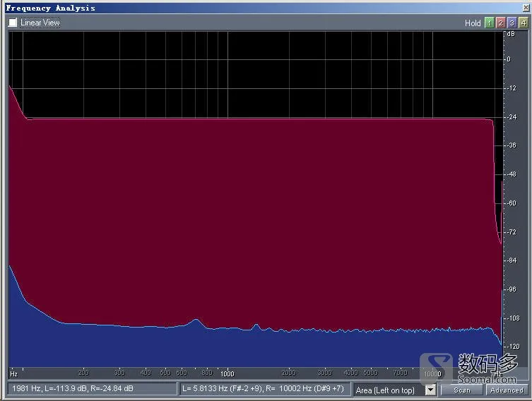Enable the Linear View checkbox
Image resolution: width=532 pixels, height=401 pixels.
pos(13,23)
